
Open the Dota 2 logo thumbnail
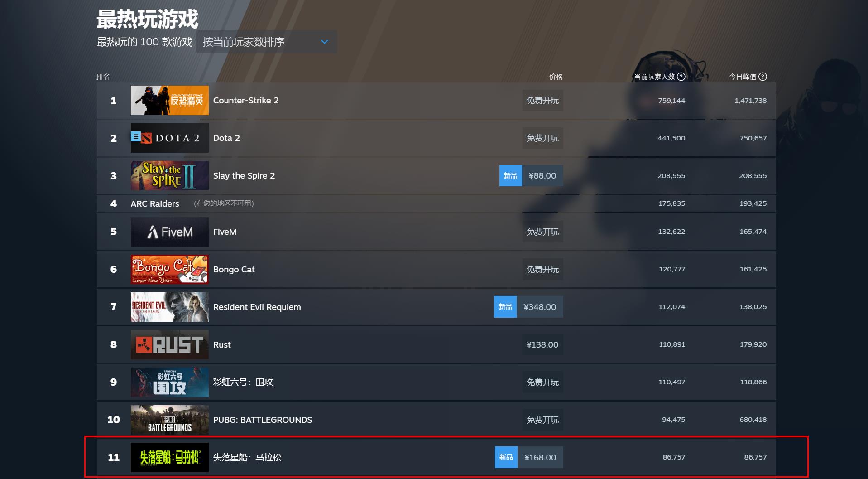(170, 138)
